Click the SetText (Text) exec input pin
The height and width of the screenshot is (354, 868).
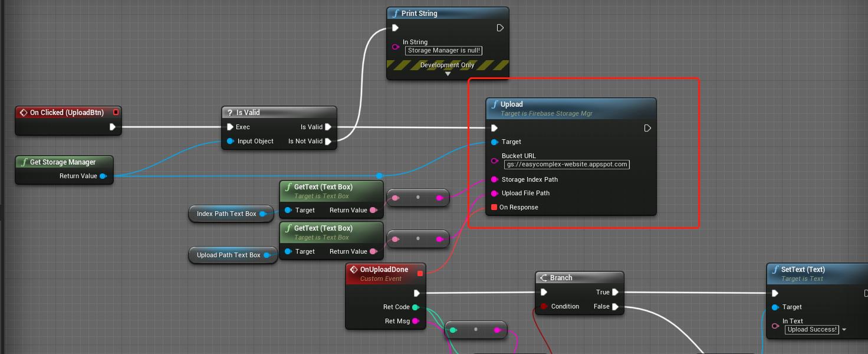775,293
